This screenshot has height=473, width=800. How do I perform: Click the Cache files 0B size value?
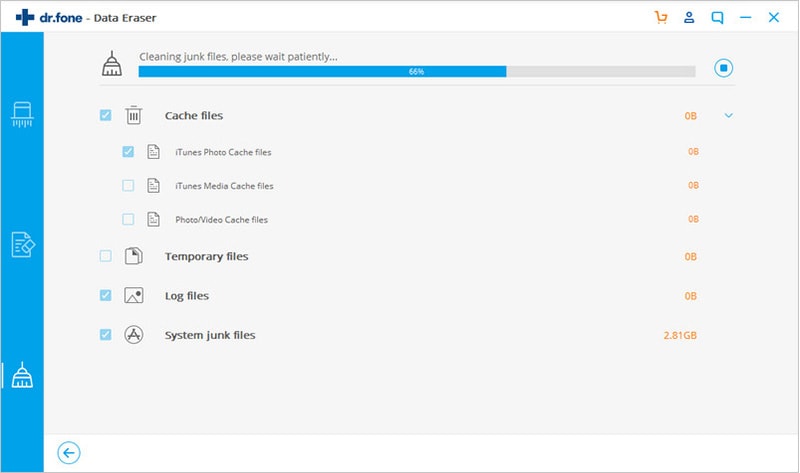(691, 116)
